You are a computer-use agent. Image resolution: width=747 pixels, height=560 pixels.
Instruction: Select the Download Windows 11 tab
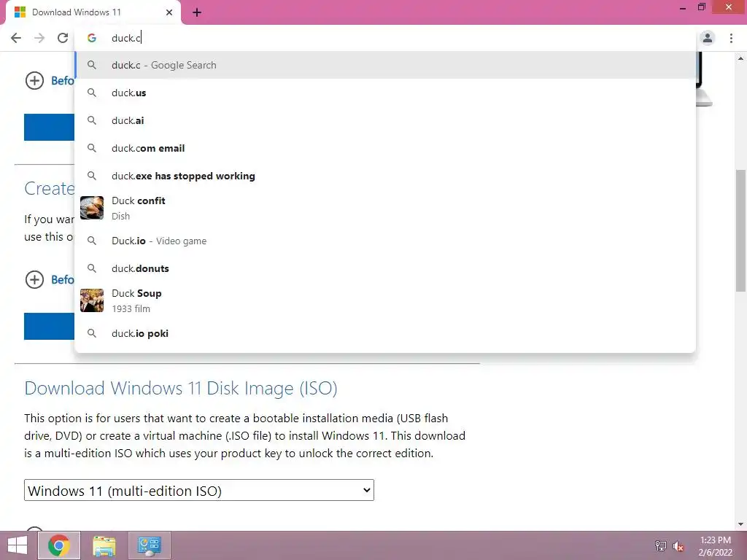pos(93,12)
